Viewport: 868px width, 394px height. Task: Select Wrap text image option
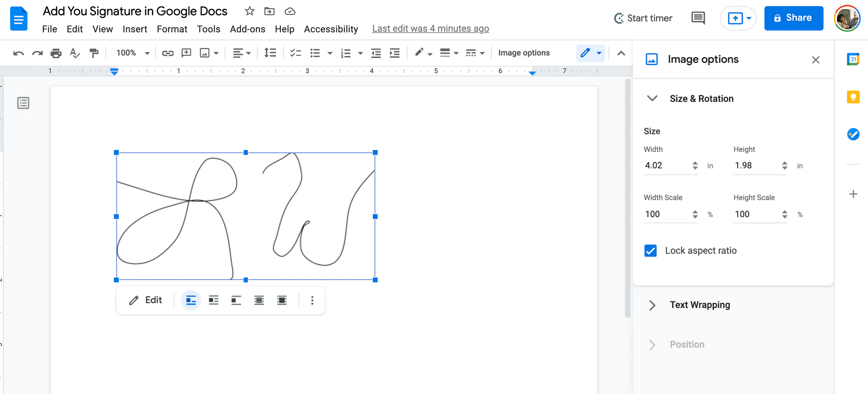coord(214,300)
